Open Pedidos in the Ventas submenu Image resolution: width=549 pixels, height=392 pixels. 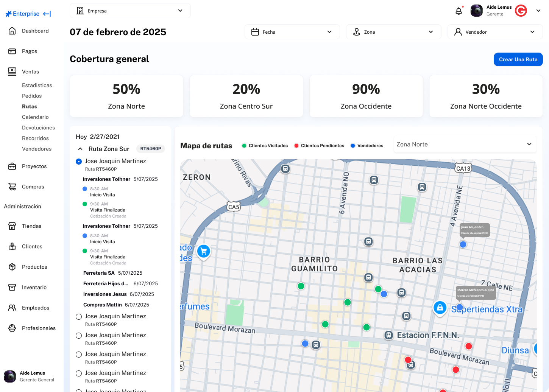click(32, 96)
